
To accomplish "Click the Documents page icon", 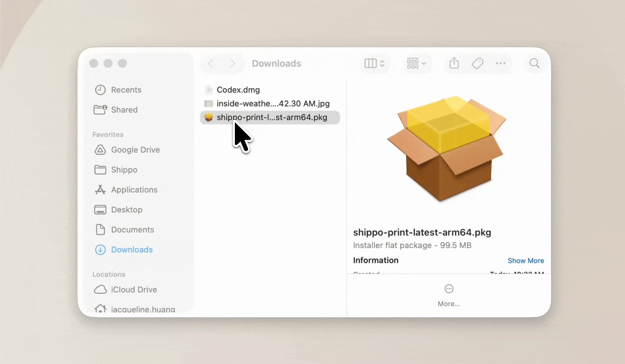I will (100, 230).
